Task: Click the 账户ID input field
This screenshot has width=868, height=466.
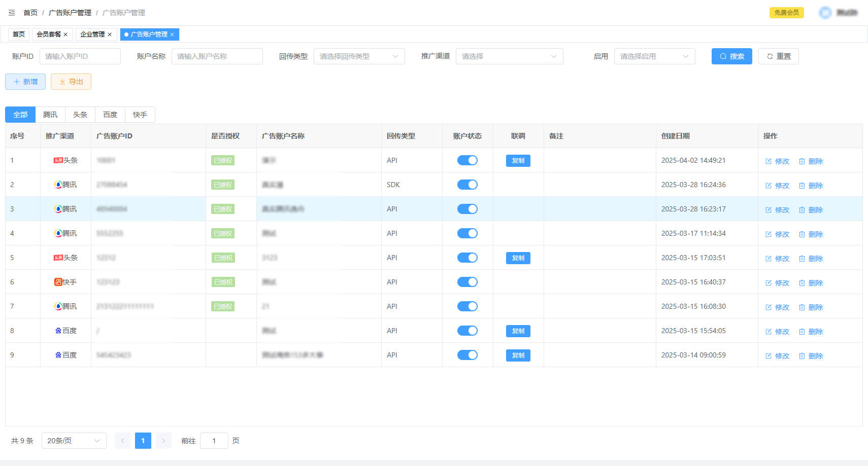Action: (x=80, y=56)
